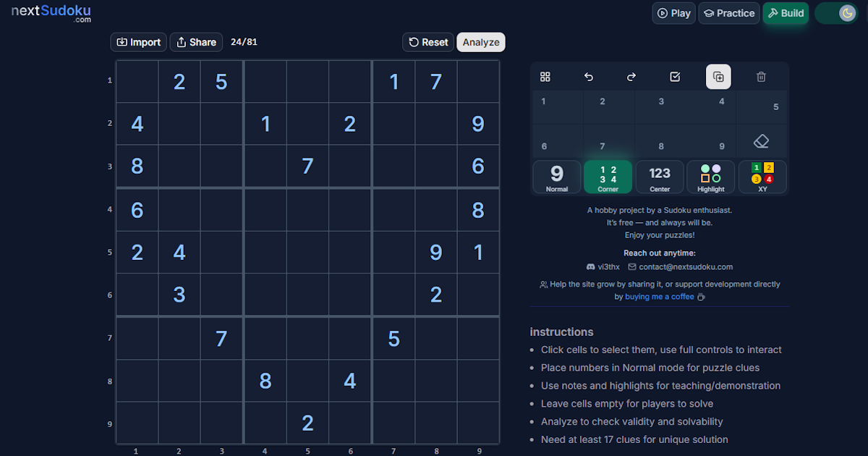Select the eraser tool
868x456 pixels.
tap(762, 142)
